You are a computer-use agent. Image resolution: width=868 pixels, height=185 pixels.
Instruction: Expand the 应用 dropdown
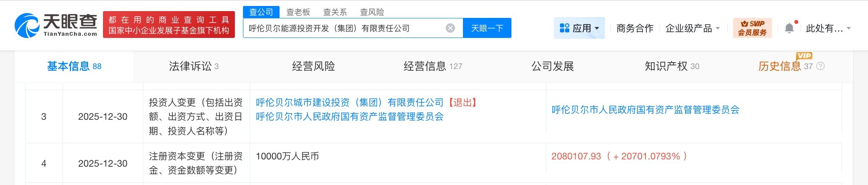point(579,28)
